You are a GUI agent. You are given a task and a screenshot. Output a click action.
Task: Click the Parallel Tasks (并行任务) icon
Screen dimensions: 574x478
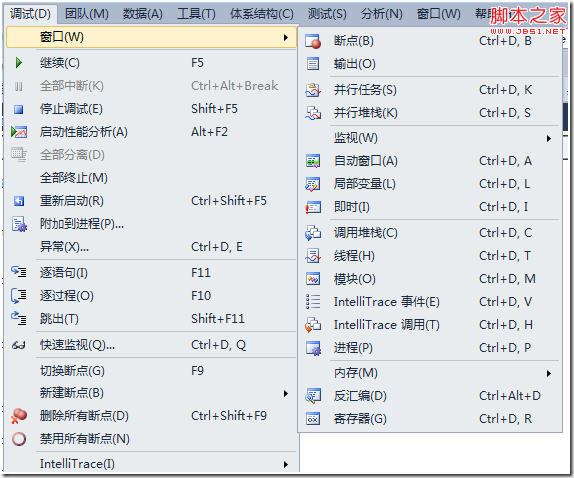[x=313, y=90]
